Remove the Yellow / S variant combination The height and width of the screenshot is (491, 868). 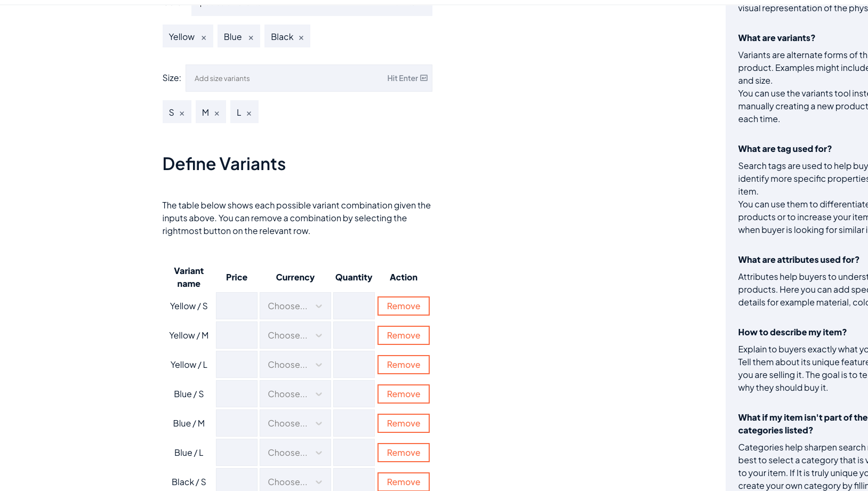click(403, 305)
